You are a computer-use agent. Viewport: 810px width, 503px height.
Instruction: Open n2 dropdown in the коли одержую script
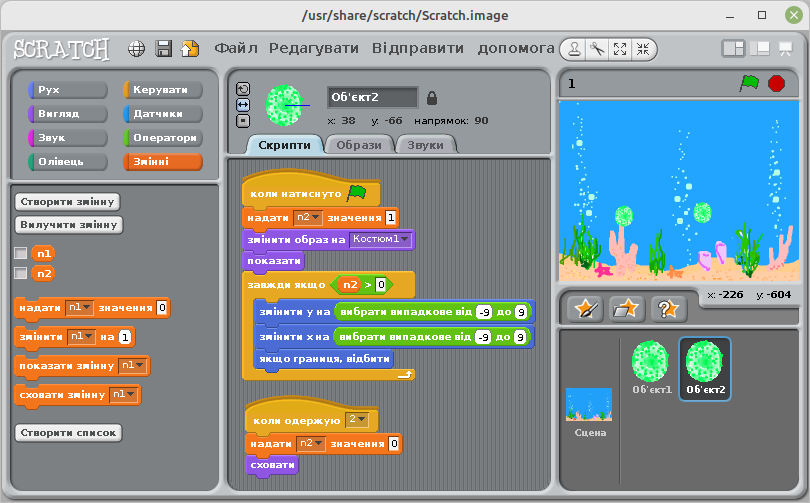tap(311, 443)
